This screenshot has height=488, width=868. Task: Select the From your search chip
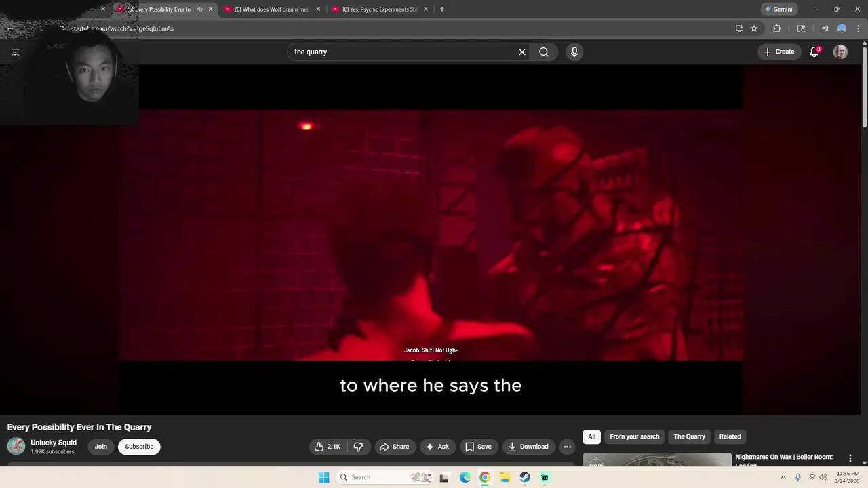pyautogui.click(x=634, y=436)
